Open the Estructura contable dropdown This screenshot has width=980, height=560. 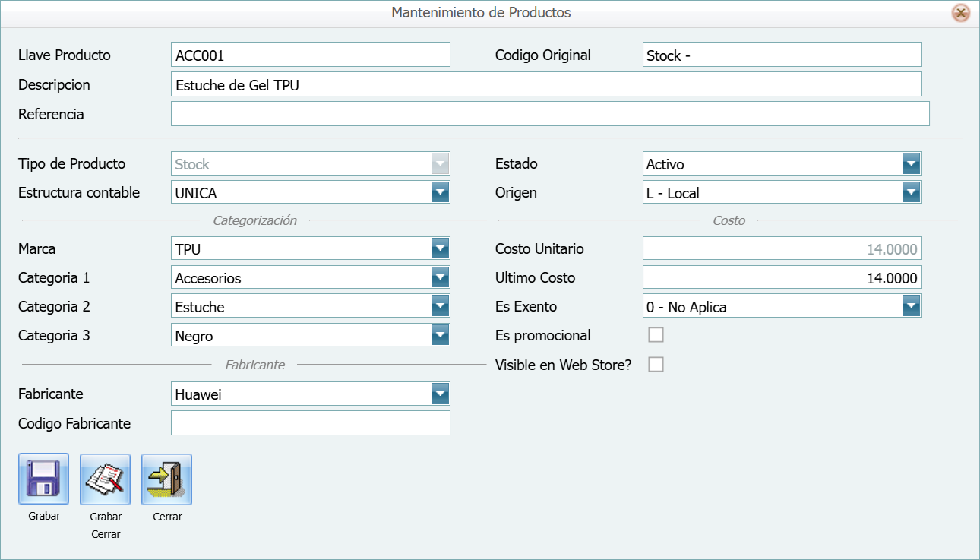click(440, 193)
